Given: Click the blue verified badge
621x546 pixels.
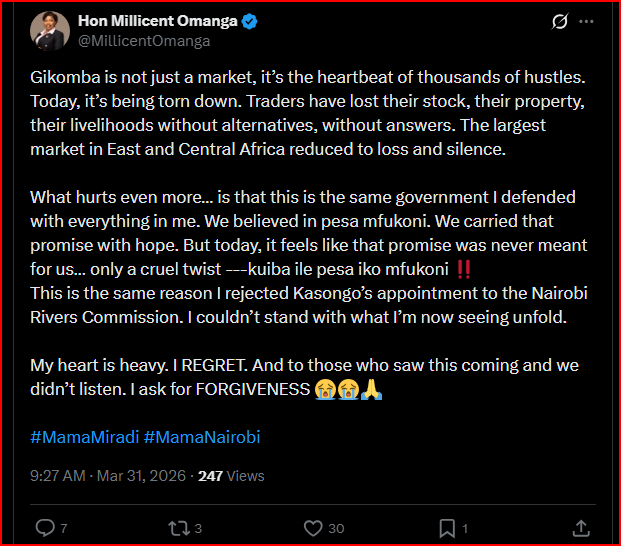Looking at the screenshot, I should click(250, 21).
